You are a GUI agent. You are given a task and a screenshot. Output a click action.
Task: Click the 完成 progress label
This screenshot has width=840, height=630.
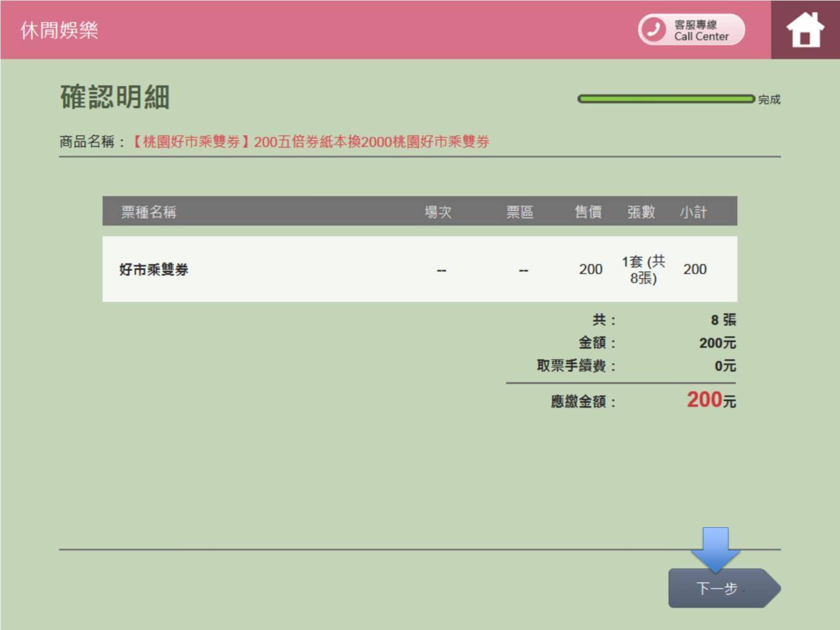click(769, 100)
